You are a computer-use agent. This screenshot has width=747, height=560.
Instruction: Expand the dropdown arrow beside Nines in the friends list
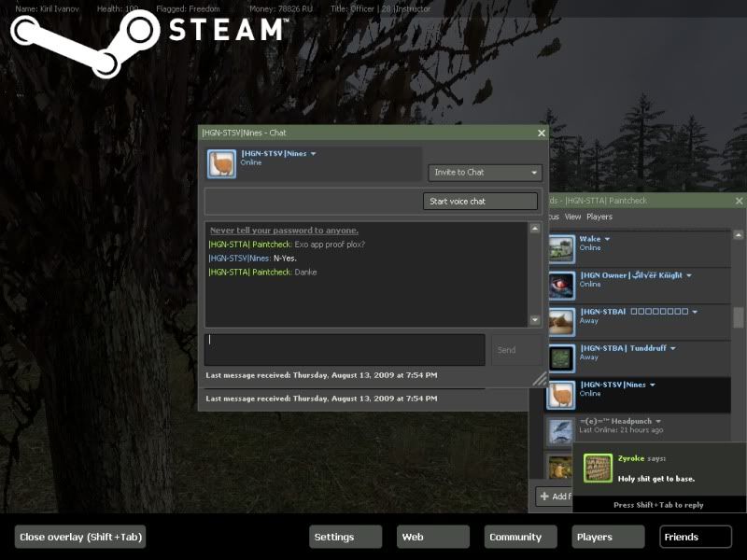point(652,385)
